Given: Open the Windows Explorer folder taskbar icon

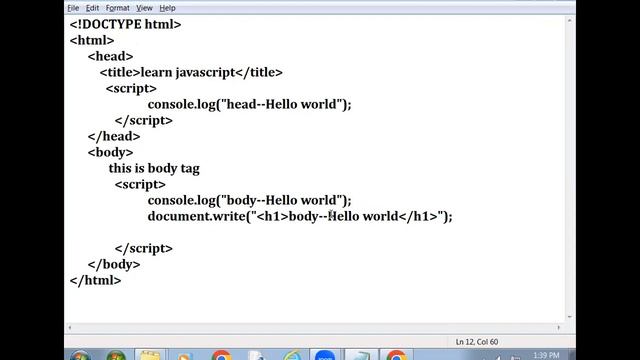Looking at the screenshot, I should [150, 355].
